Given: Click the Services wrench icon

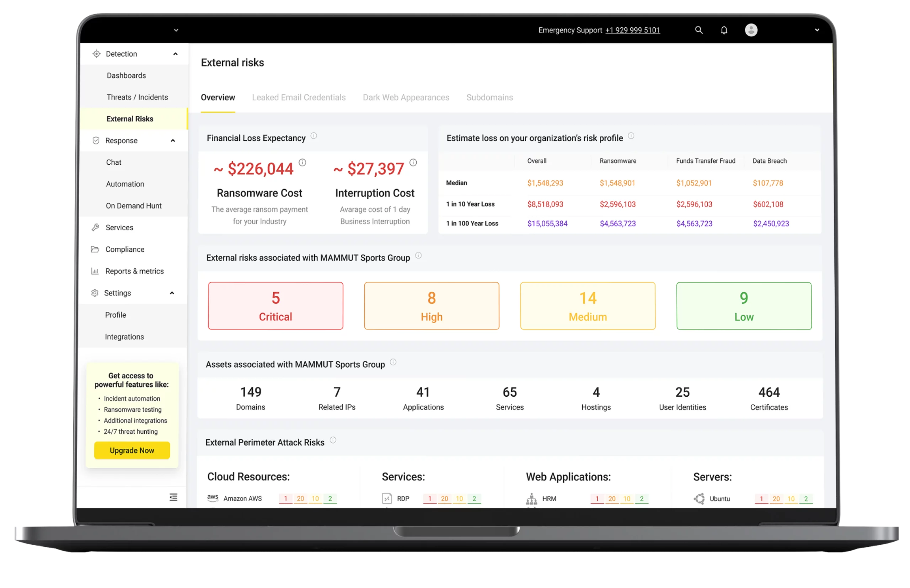Looking at the screenshot, I should click(x=95, y=228).
